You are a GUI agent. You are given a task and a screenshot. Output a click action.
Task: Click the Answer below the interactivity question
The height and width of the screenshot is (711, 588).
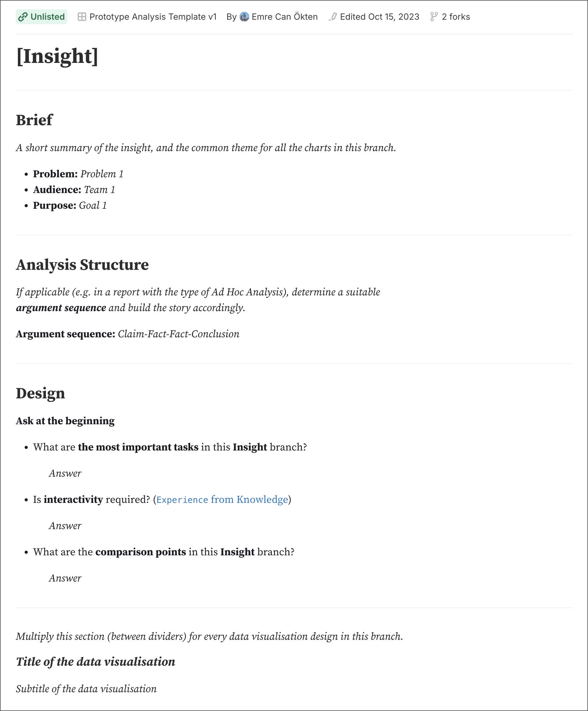65,526
